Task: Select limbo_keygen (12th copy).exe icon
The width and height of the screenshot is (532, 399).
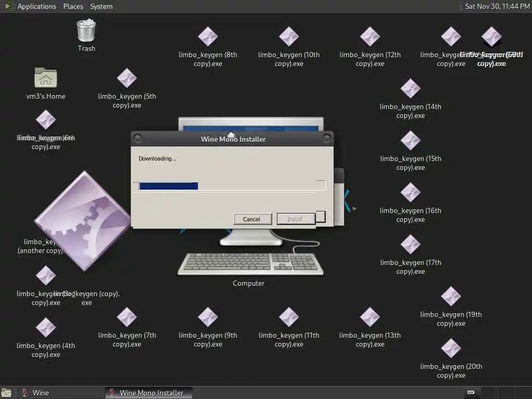Action: [370, 37]
